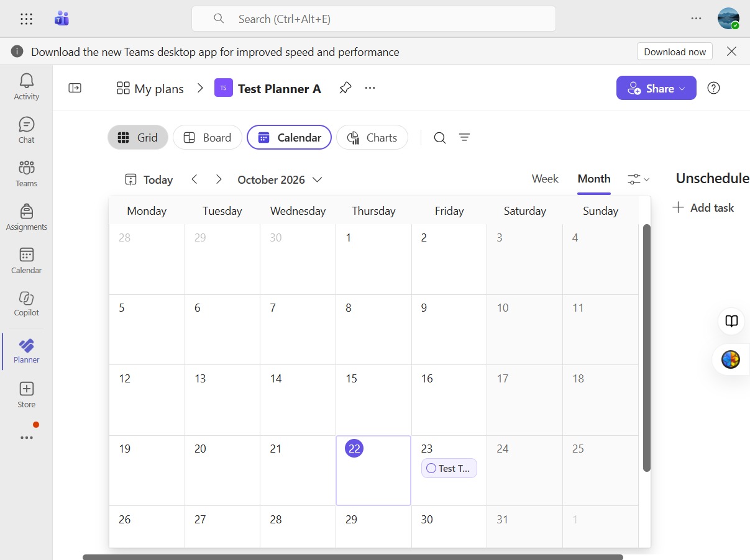Viewport: 750px width, 560px height.
Task: Dismiss the desktop app download banner
Action: pyautogui.click(x=732, y=52)
